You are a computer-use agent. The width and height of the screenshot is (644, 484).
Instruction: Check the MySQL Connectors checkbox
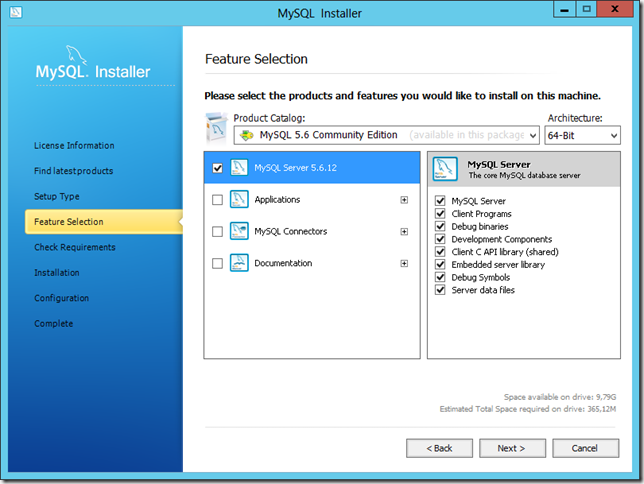click(x=217, y=232)
